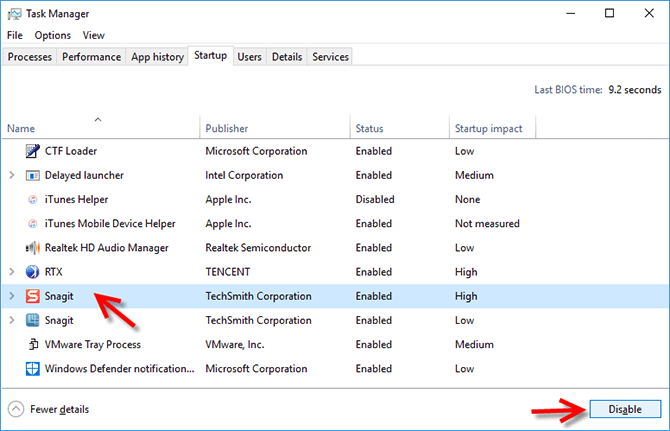Viewport: 670px width, 431px height.
Task: Switch to the Performance tab
Action: tap(91, 57)
